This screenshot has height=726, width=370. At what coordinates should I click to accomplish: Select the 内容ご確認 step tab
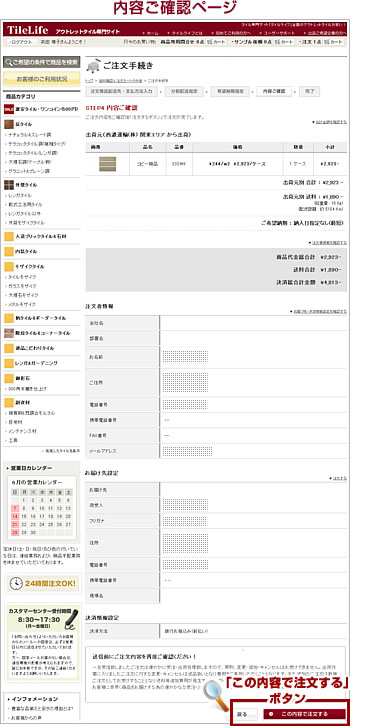pyautogui.click(x=274, y=91)
